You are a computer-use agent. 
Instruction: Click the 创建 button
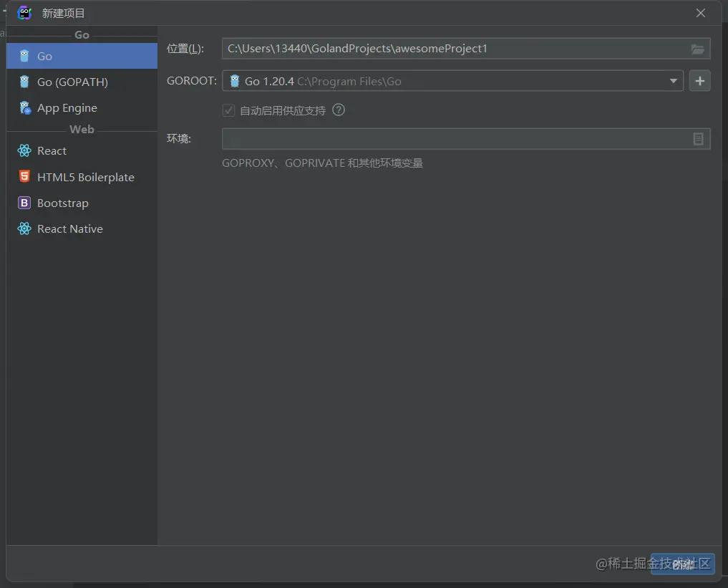click(x=682, y=564)
